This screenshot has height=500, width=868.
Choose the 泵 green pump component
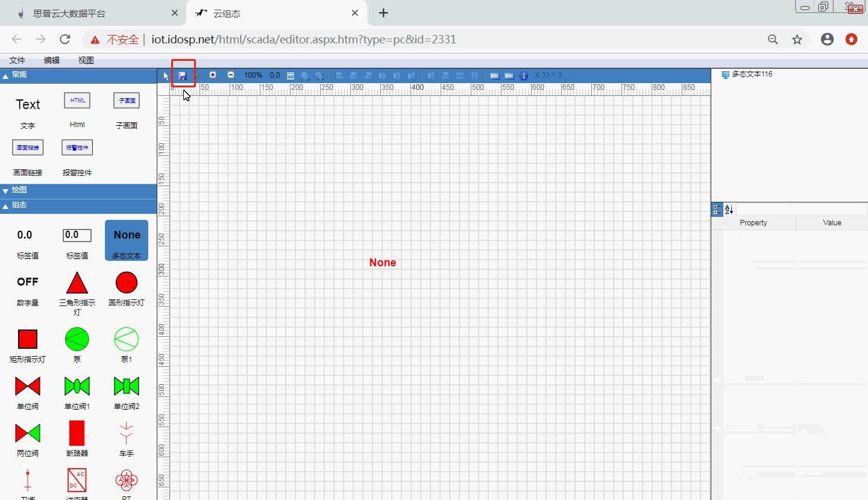pos(77,339)
